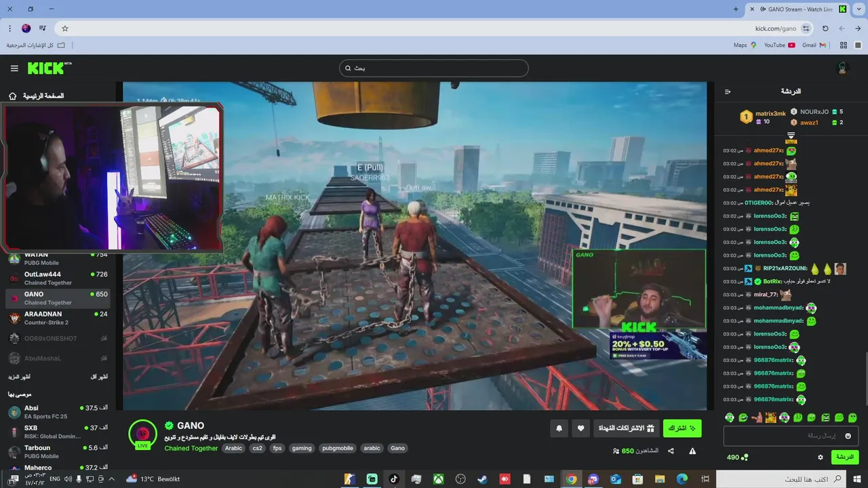Expand the pinned chat gifters leaderboard
This screenshot has width=868, height=488.
791,136
